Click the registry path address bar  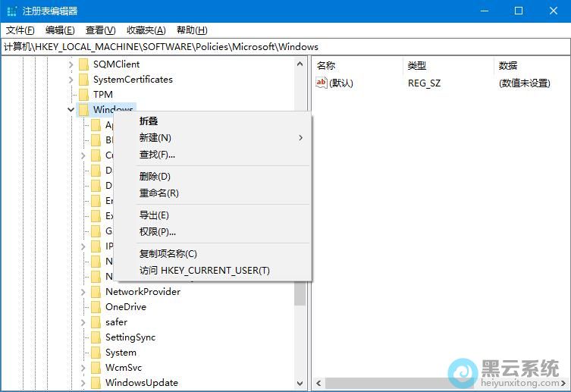(285, 46)
